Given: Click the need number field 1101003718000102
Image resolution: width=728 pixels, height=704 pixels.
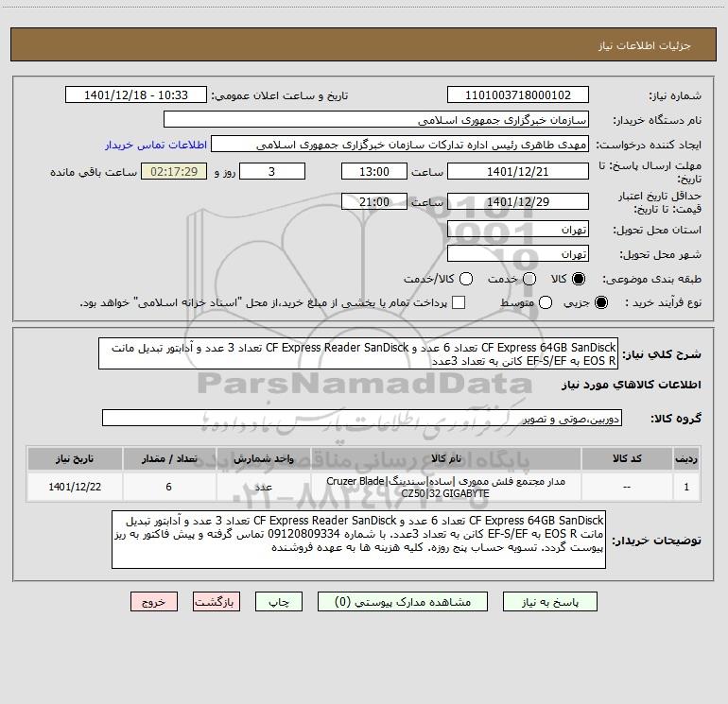Looking at the screenshot, I should click(x=518, y=95).
